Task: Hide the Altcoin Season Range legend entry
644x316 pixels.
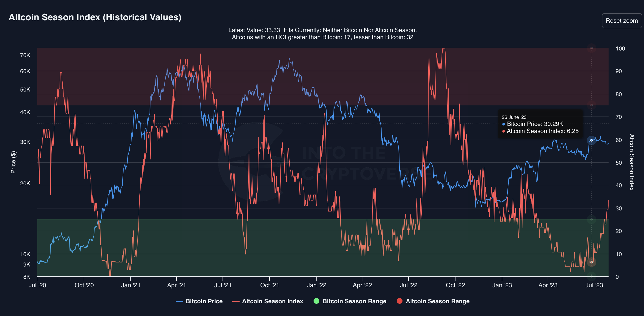Action: click(x=437, y=301)
